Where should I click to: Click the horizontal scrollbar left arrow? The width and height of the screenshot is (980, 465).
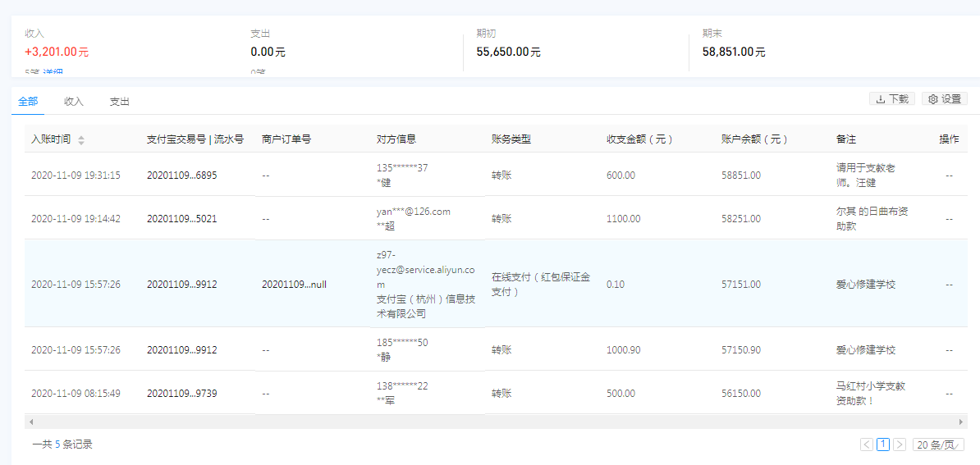pyautogui.click(x=30, y=422)
